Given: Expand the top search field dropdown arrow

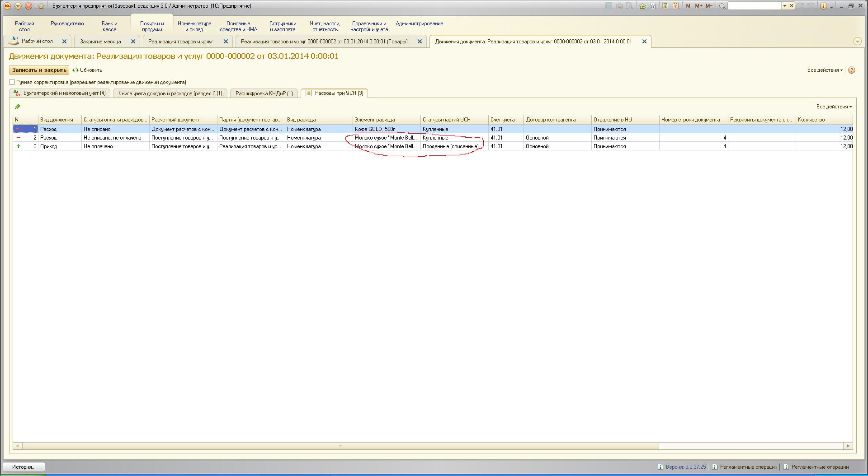Looking at the screenshot, I should (785, 6).
